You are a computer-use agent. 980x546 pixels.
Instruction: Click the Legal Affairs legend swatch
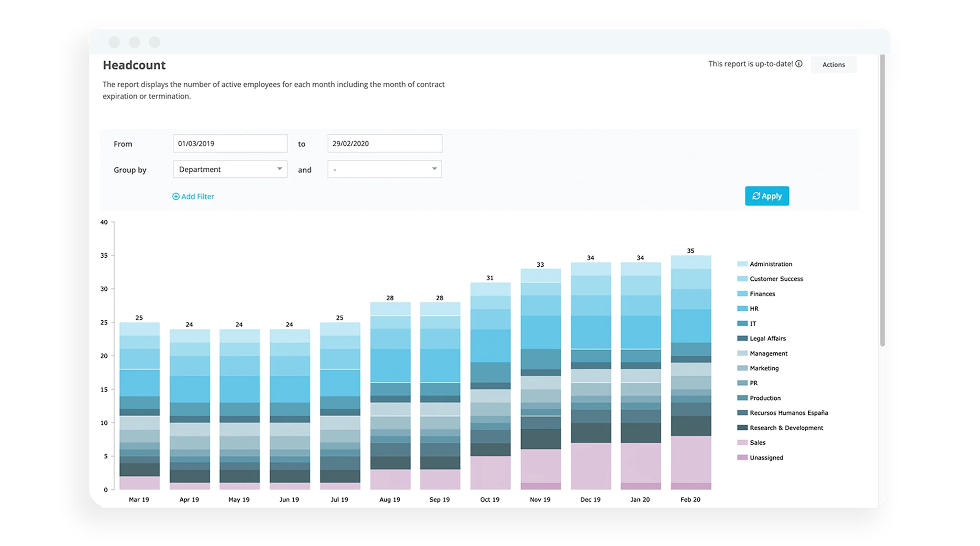(x=742, y=339)
